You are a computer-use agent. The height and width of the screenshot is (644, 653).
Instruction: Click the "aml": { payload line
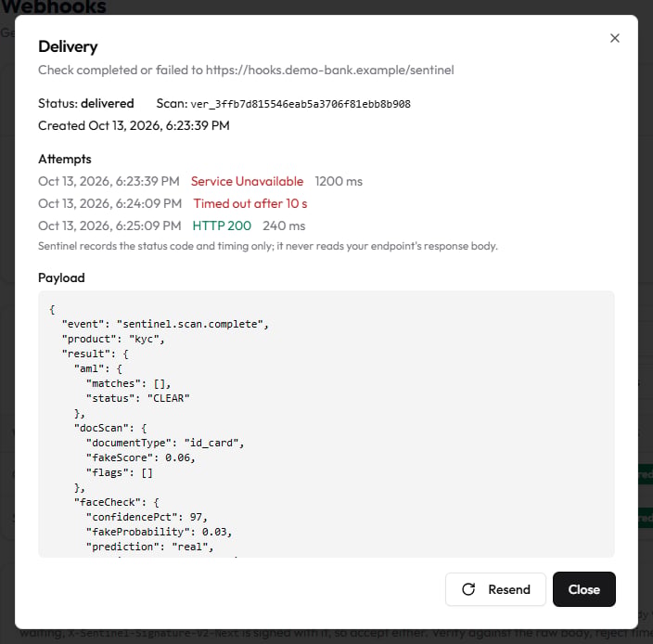click(98, 369)
